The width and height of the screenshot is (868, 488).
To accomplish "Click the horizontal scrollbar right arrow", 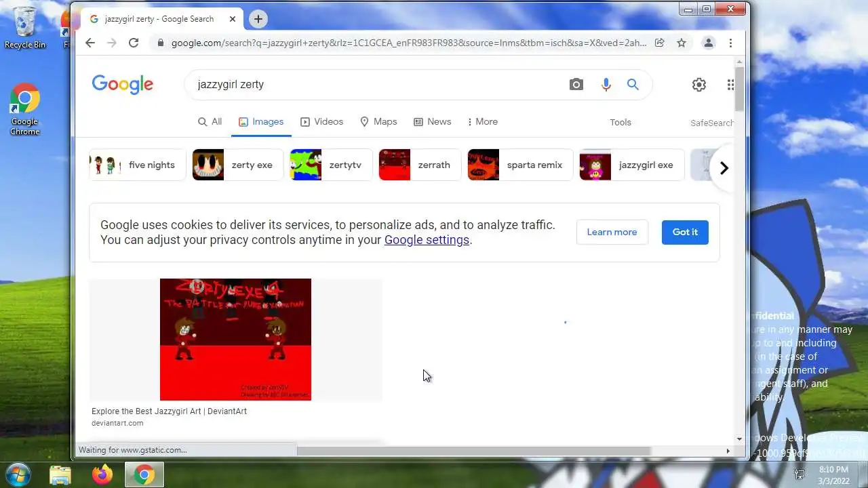I will click(728, 451).
